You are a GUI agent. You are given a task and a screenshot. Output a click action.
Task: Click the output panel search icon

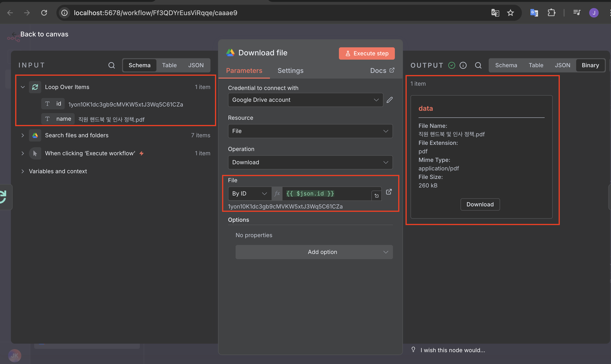click(x=478, y=65)
